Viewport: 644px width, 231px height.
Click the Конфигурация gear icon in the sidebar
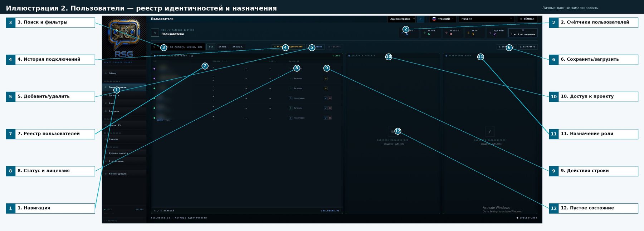point(106,174)
